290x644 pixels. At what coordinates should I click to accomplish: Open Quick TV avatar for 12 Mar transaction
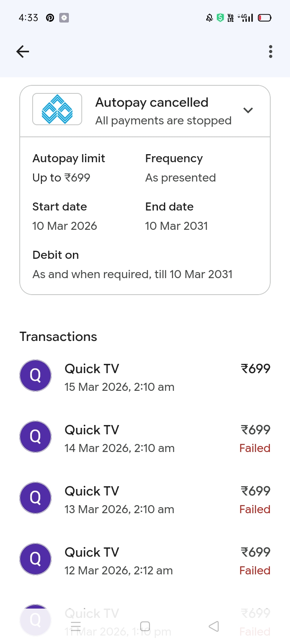[35, 559]
